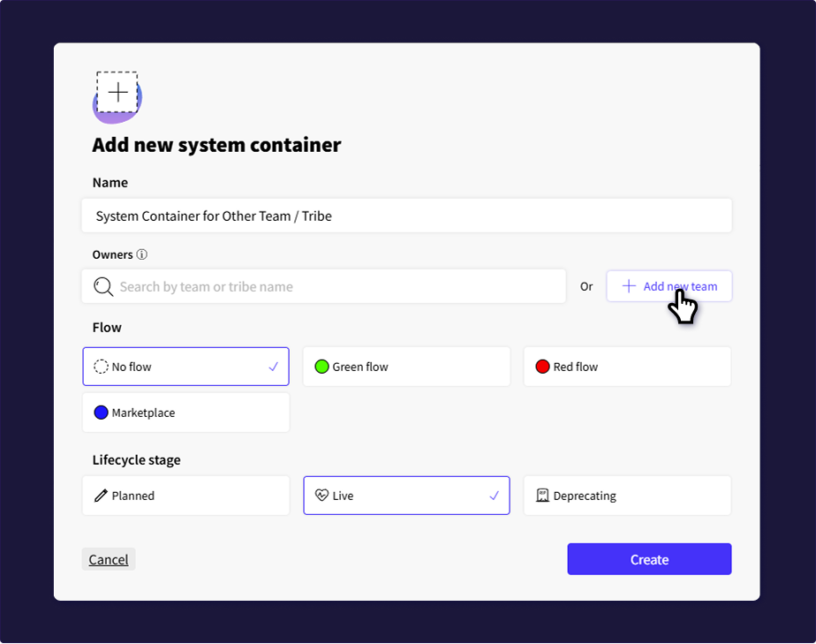Click the pencil icon on Planned
The width and height of the screenshot is (816, 644).
pos(101,496)
